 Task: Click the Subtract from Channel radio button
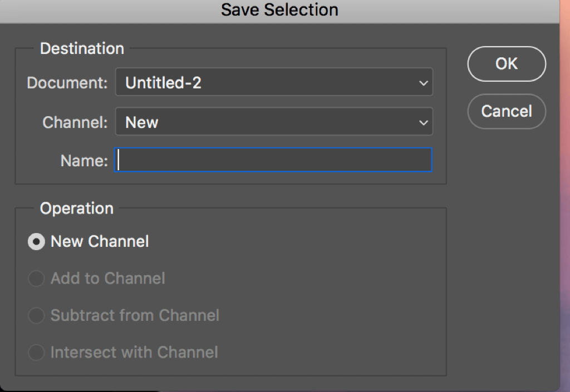[36, 315]
